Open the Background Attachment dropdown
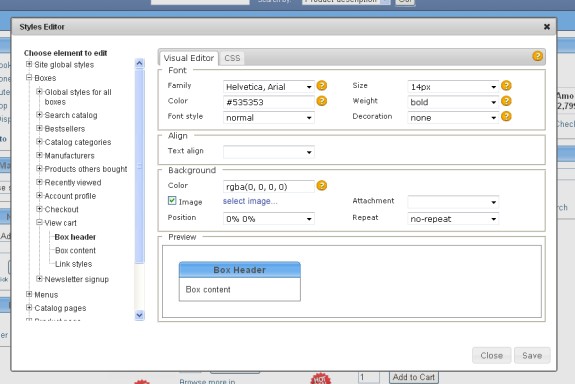Image resolution: width=575 pixels, height=384 pixels. pyautogui.click(x=453, y=202)
